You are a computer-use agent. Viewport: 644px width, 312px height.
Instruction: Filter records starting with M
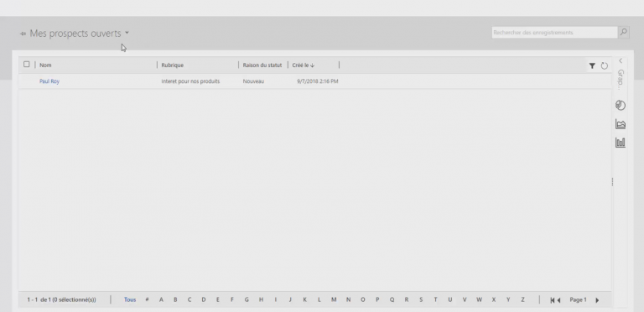[x=334, y=299]
